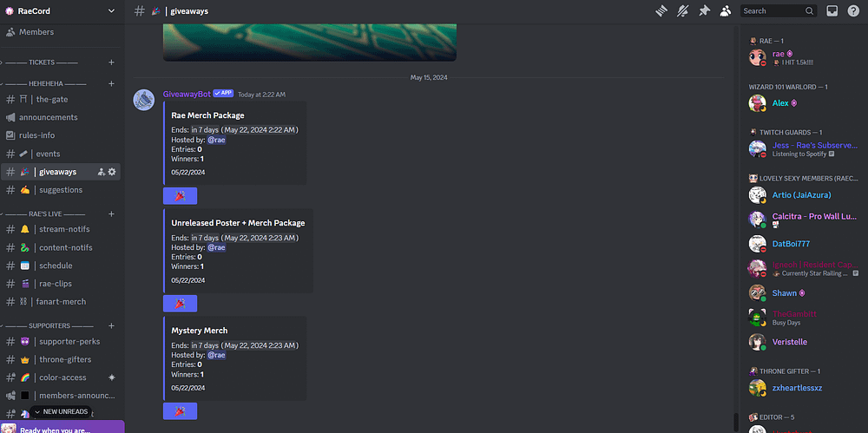This screenshot has height=433, width=868.
Task: Show pinned messages
Action: 704,11
